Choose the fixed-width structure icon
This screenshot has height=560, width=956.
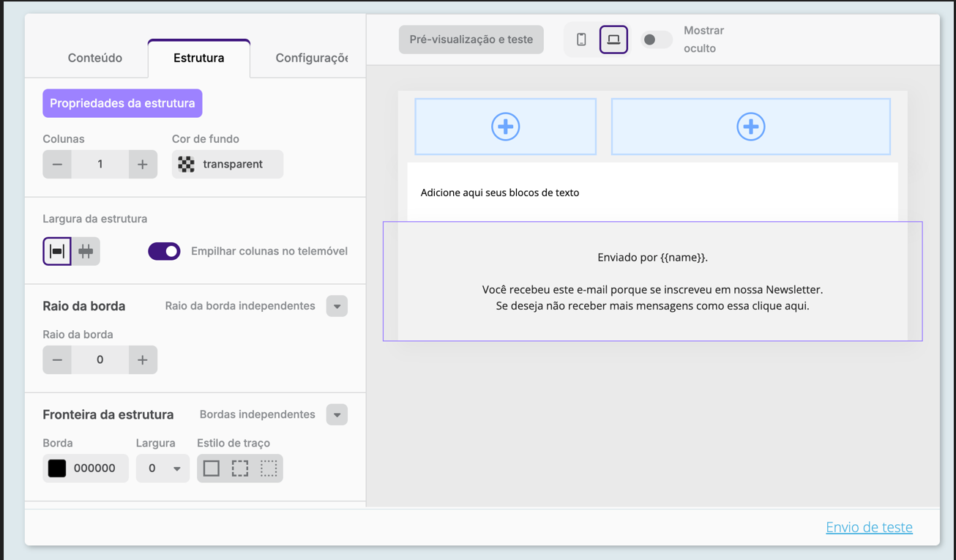57,251
